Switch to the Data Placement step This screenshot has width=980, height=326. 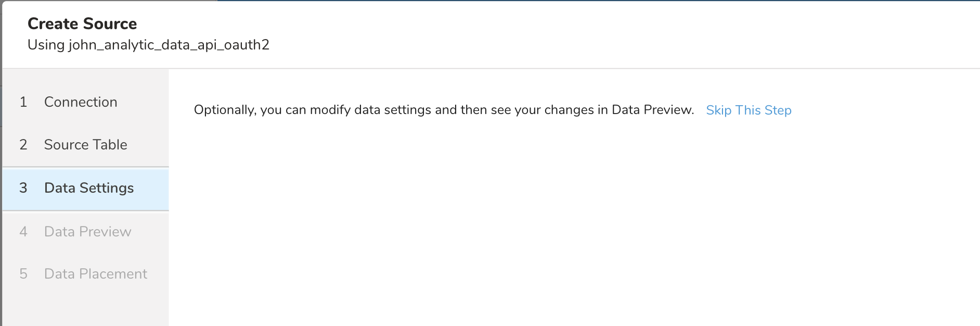click(96, 274)
